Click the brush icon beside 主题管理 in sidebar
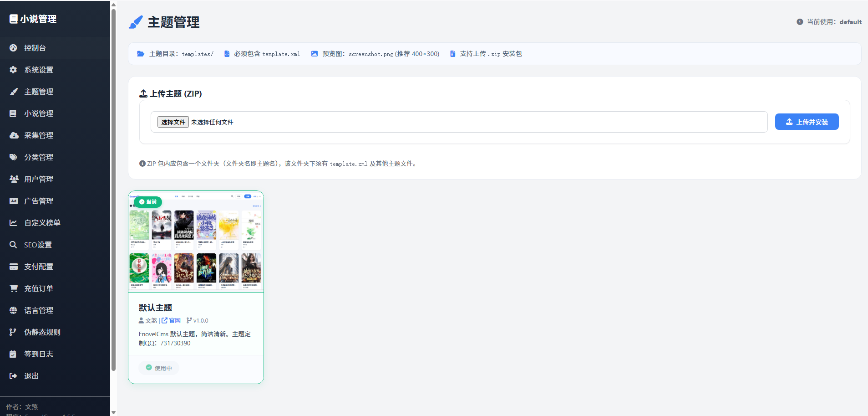The height and width of the screenshot is (416, 868). click(13, 92)
